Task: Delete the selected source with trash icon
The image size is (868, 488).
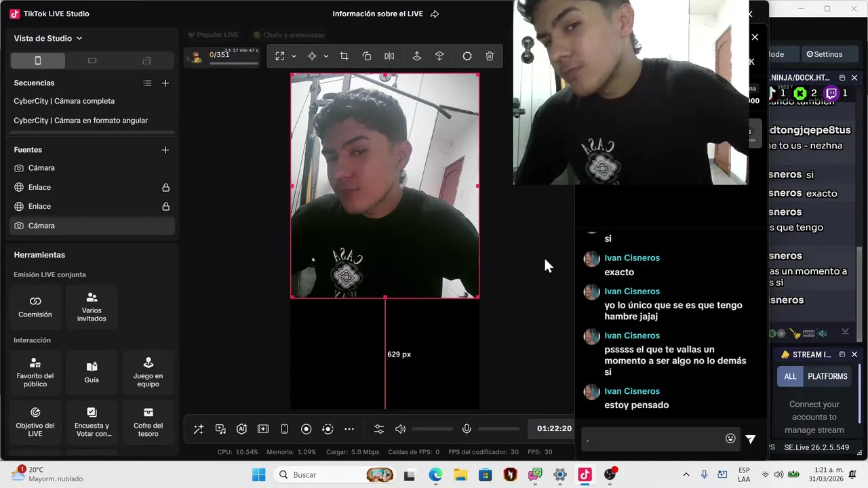Action: coord(490,56)
